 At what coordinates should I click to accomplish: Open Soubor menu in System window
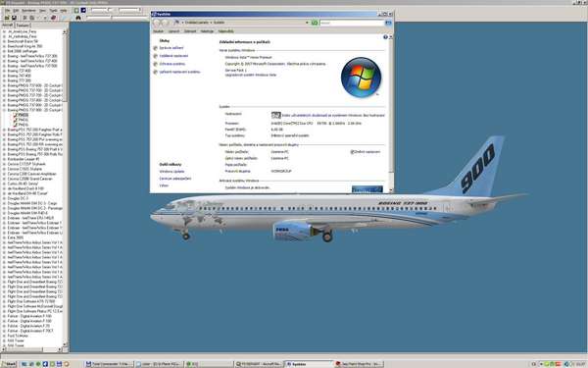[x=158, y=31]
